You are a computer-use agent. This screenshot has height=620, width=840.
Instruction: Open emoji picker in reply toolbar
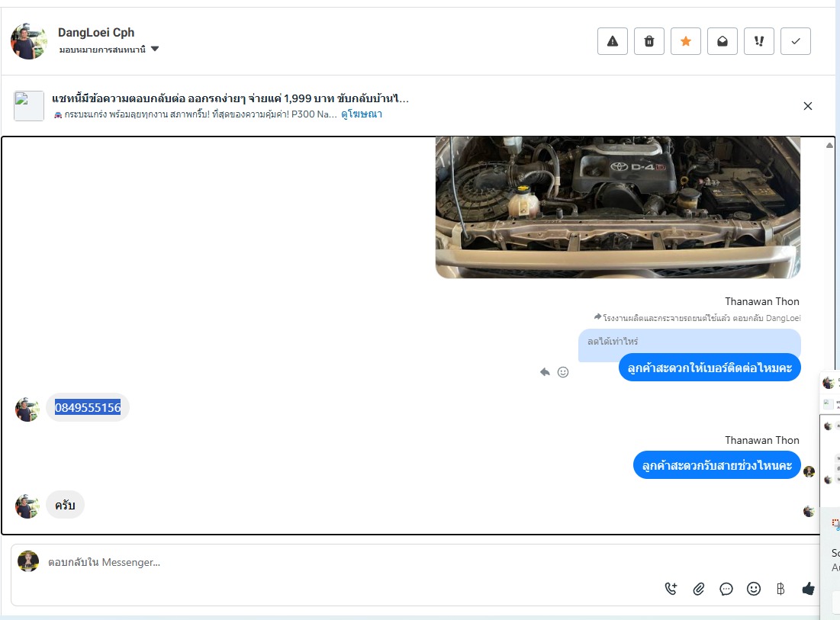point(754,589)
